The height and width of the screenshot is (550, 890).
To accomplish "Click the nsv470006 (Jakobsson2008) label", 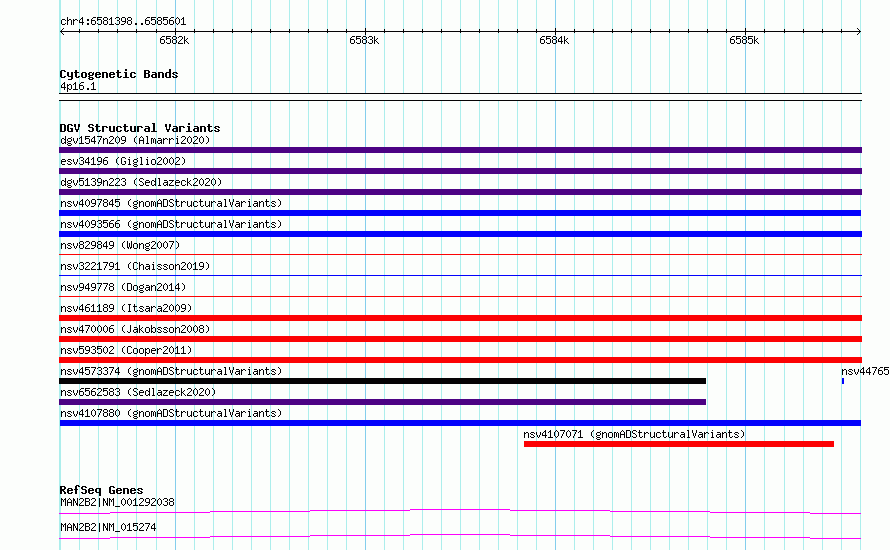I will point(135,329).
